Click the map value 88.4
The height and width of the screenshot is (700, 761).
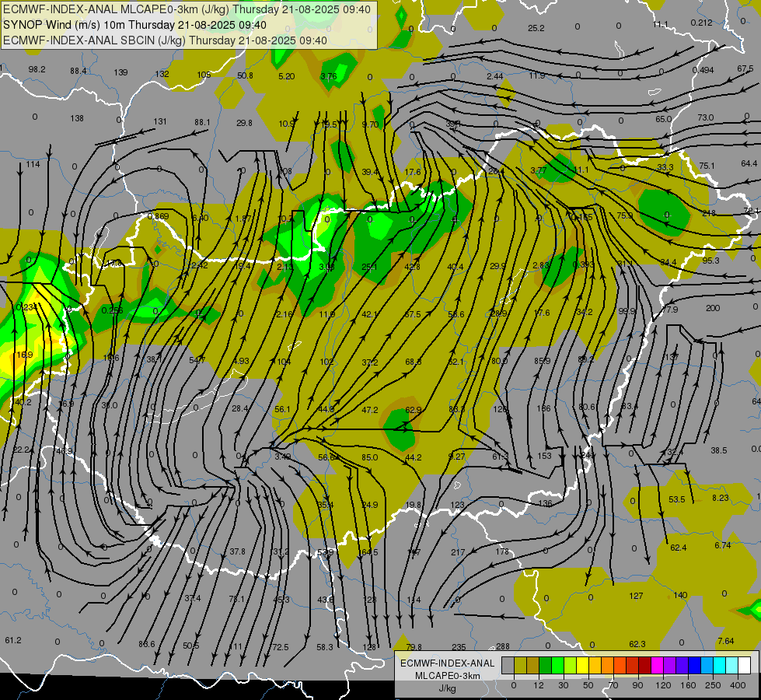tap(79, 71)
